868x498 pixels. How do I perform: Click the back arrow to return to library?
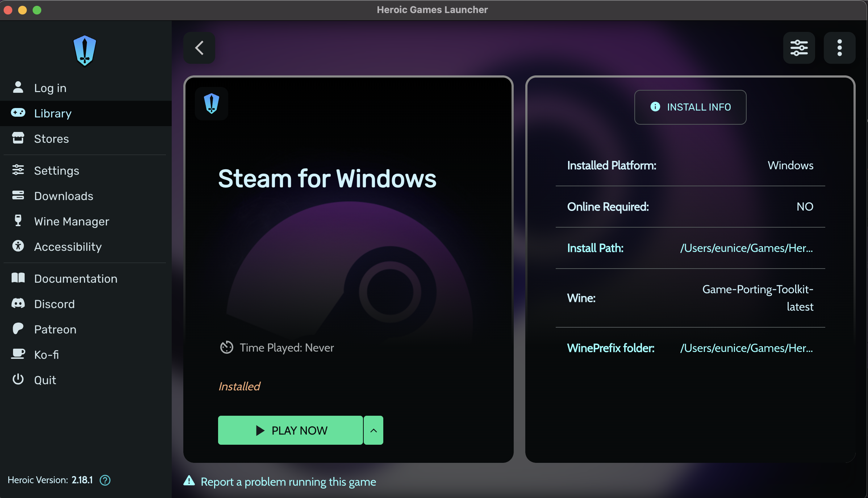click(199, 47)
